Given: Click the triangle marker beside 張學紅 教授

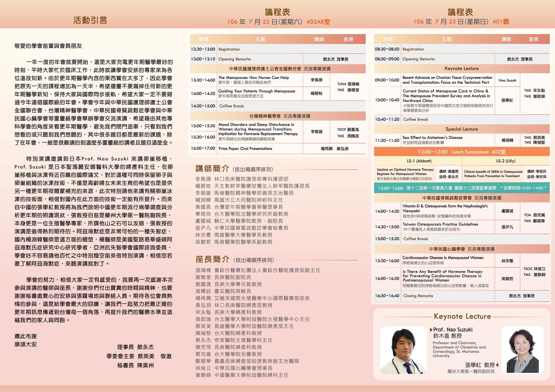Looking at the screenshot, I should (x=497, y=365).
